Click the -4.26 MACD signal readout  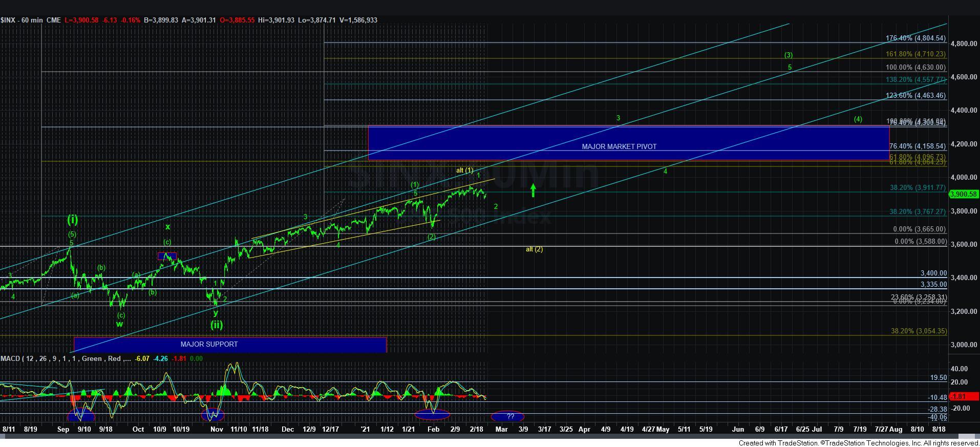tap(161, 358)
